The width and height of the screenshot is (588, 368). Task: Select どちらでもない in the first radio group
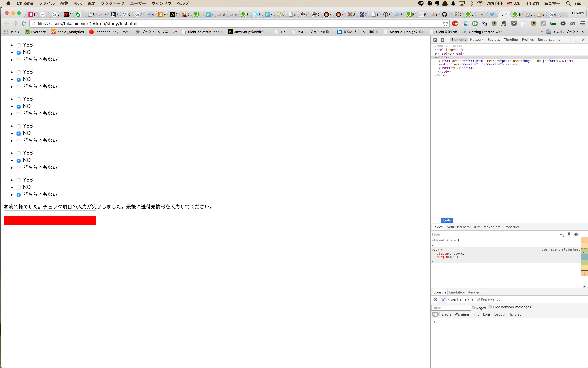click(19, 60)
